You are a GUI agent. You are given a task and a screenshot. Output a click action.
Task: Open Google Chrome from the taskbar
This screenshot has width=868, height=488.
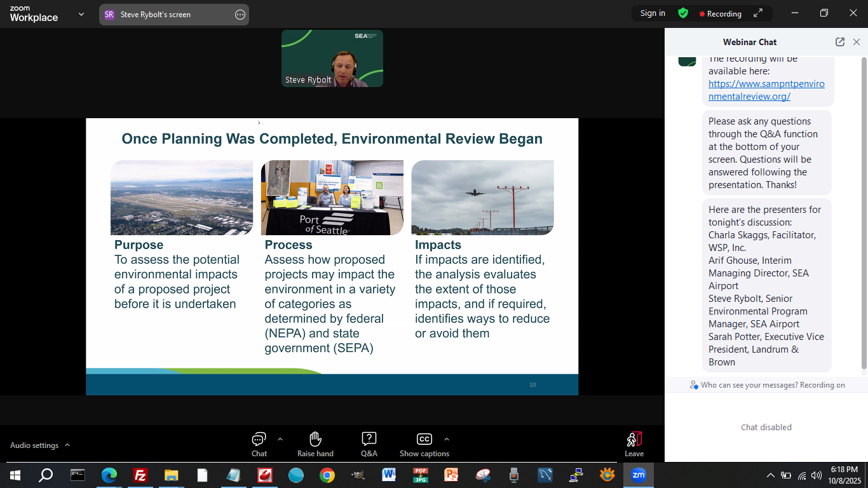coord(327,475)
